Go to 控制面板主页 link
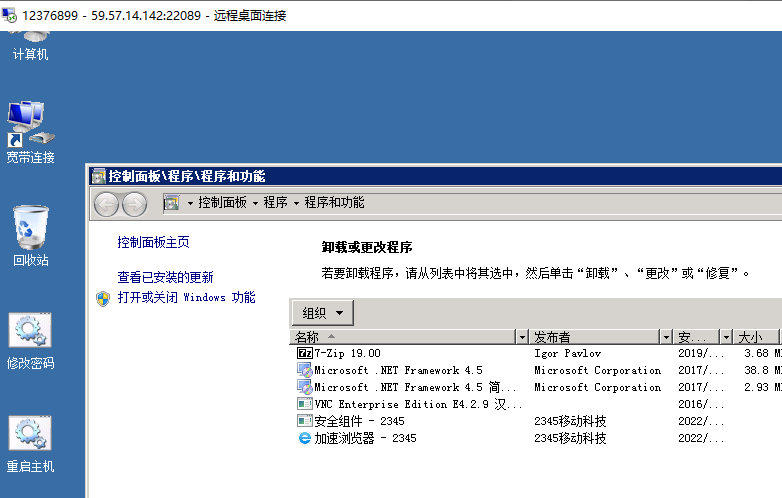Viewport: 782px width, 498px height. click(154, 243)
